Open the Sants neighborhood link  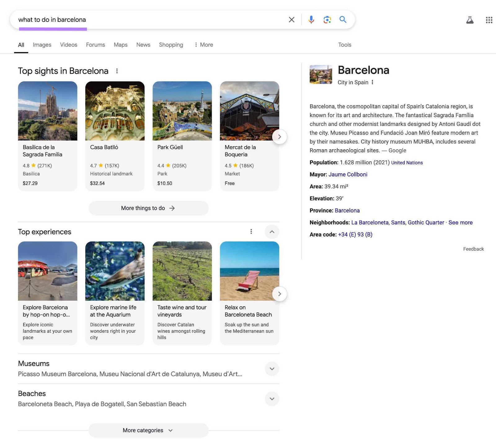coord(398,222)
